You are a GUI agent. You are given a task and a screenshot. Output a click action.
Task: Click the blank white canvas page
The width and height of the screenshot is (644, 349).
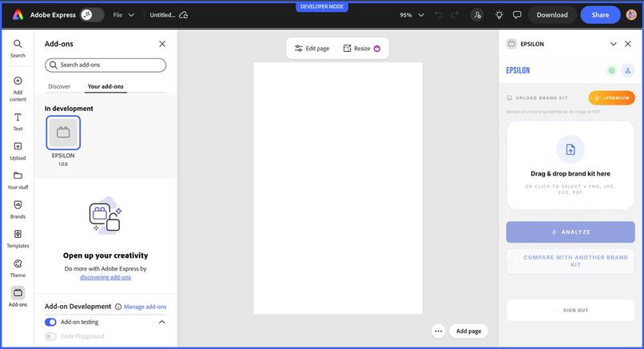(338, 188)
